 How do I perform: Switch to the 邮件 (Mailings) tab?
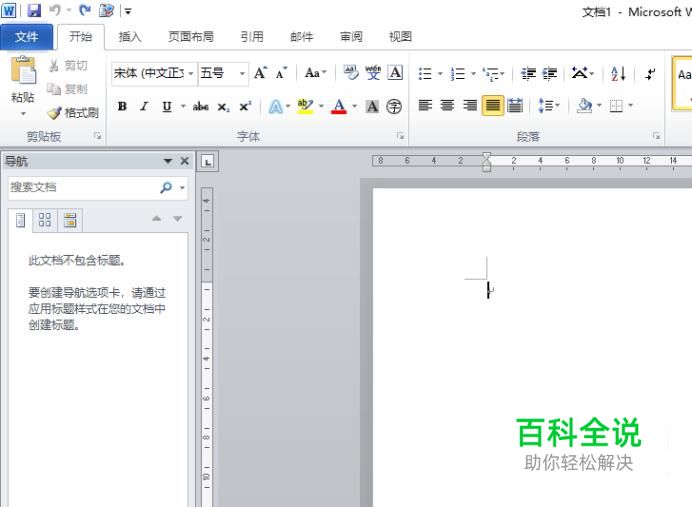(301, 37)
